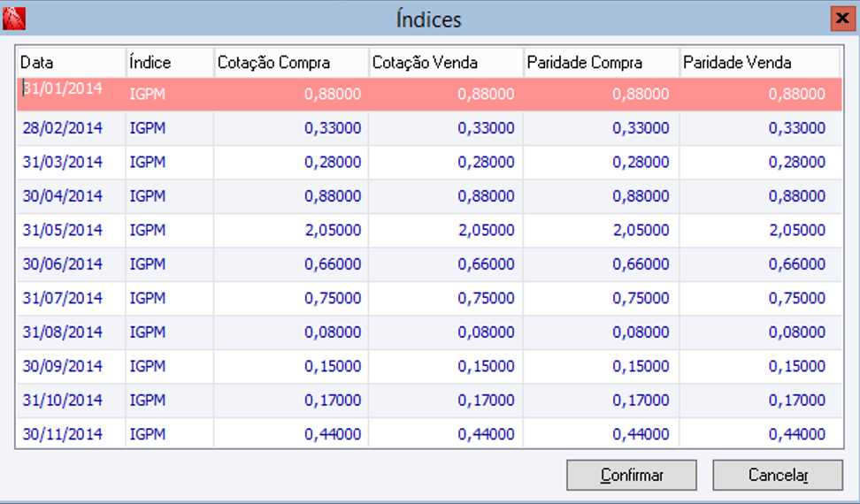
Task: Click Cotação Venda 0,33000 value
Action: [487, 128]
